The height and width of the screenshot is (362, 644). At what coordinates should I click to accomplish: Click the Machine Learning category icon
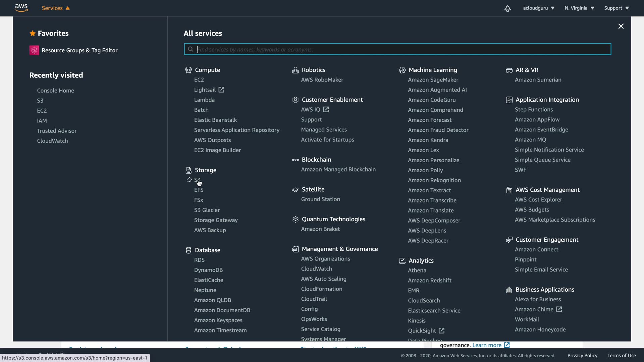click(402, 70)
